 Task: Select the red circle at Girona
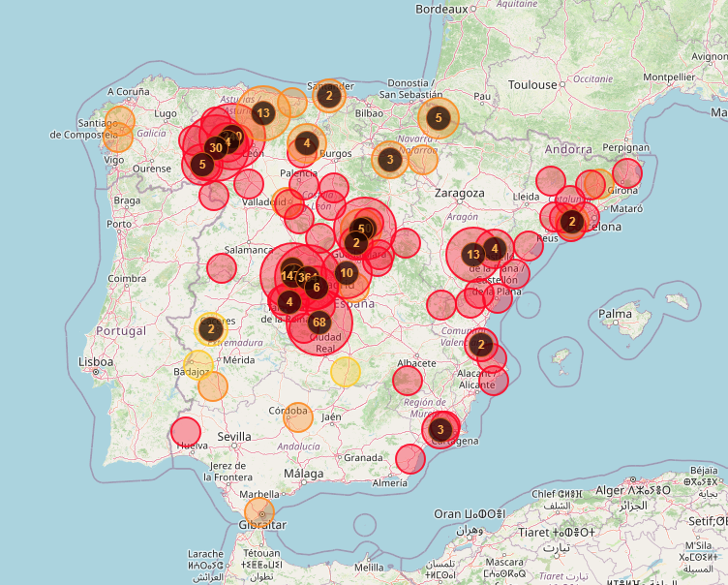[627, 172]
